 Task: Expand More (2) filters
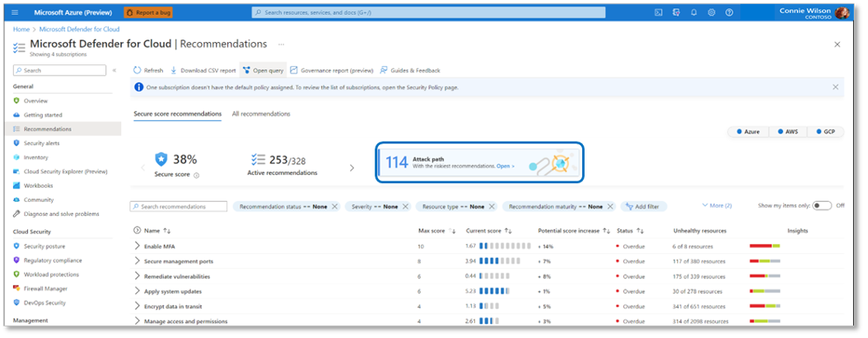716,205
